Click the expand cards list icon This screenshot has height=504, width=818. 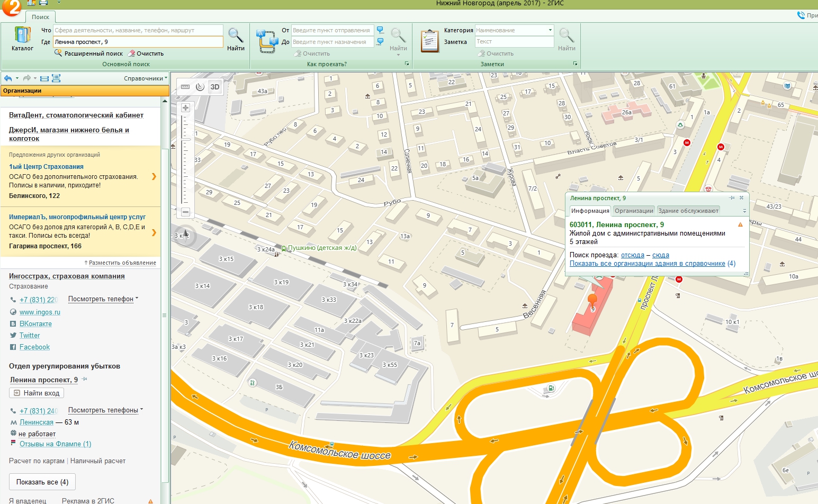56,78
